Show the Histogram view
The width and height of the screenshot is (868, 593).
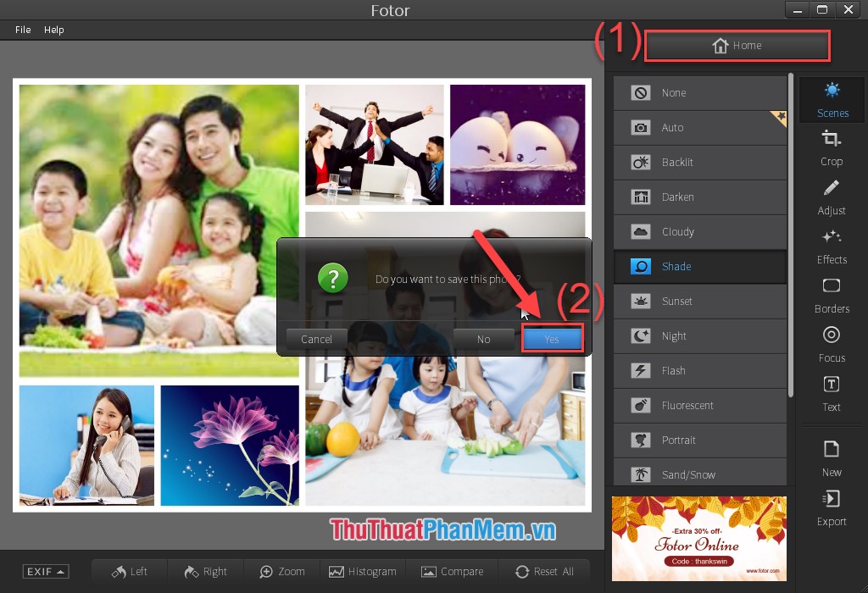[363, 571]
